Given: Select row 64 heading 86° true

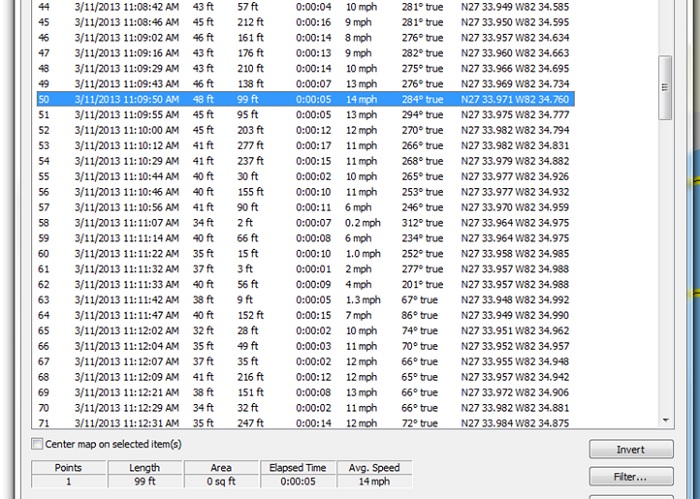Looking at the screenshot, I should coord(300,316).
